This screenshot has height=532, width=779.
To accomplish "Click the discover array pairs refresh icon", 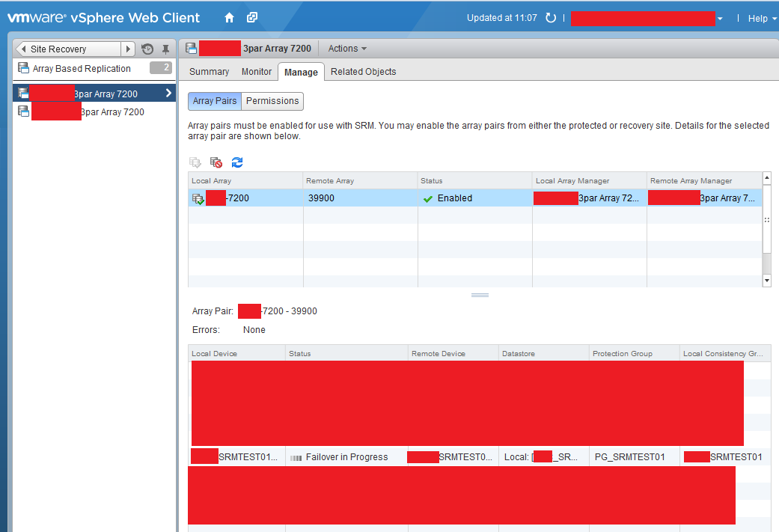I will click(x=237, y=162).
